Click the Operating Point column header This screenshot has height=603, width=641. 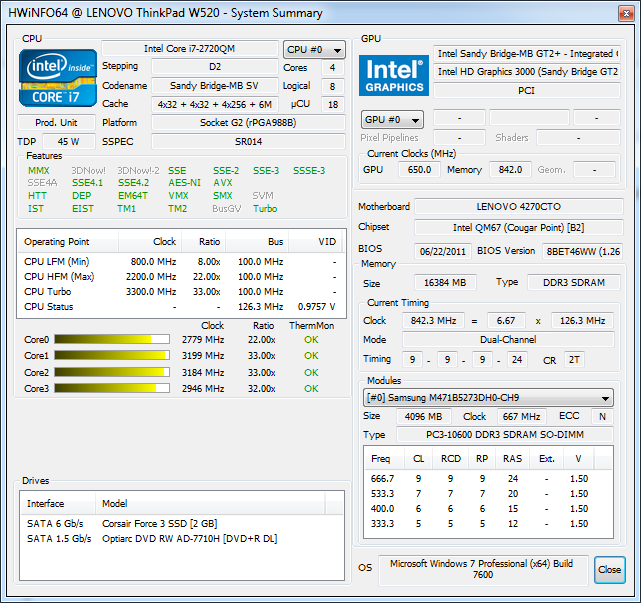coord(68,242)
